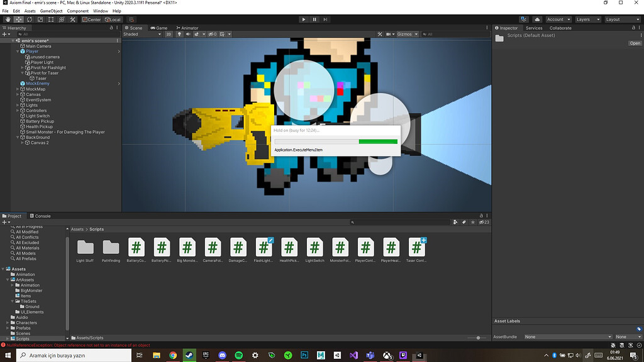
Task: Open the Custom Editor Tools selector
Action: tap(72, 19)
